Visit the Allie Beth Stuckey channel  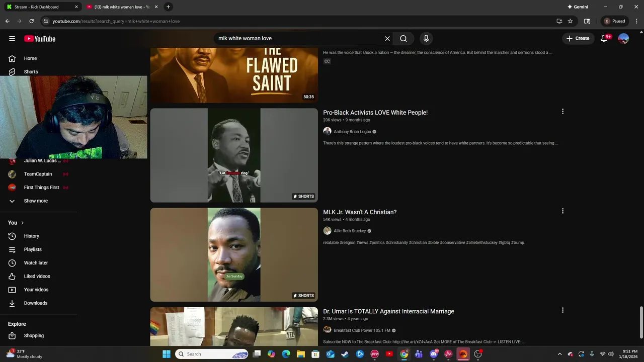coord(350,231)
